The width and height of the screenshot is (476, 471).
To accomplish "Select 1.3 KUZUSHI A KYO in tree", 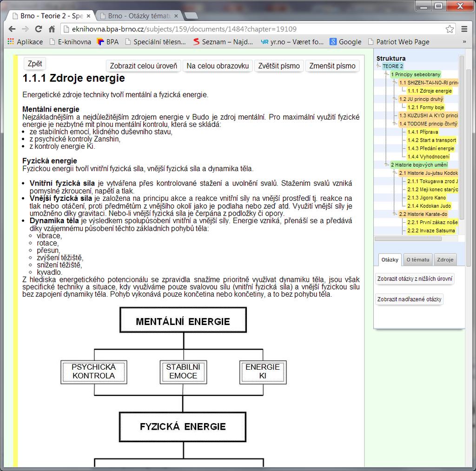I will tap(428, 115).
